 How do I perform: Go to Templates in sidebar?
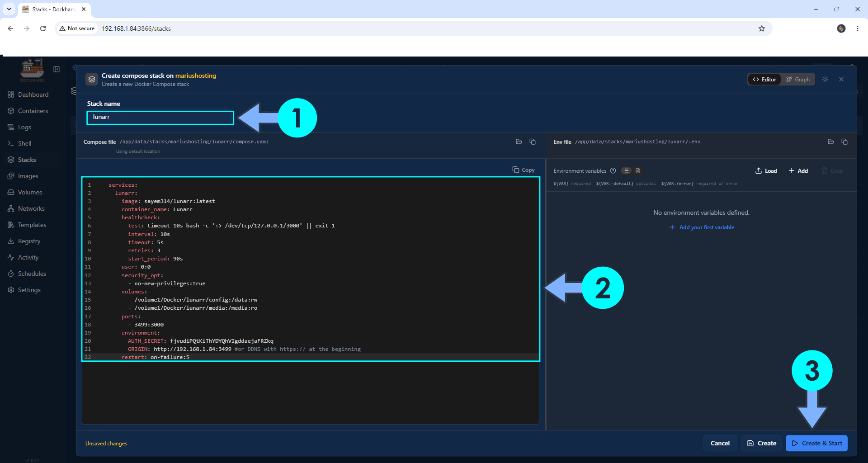32,225
